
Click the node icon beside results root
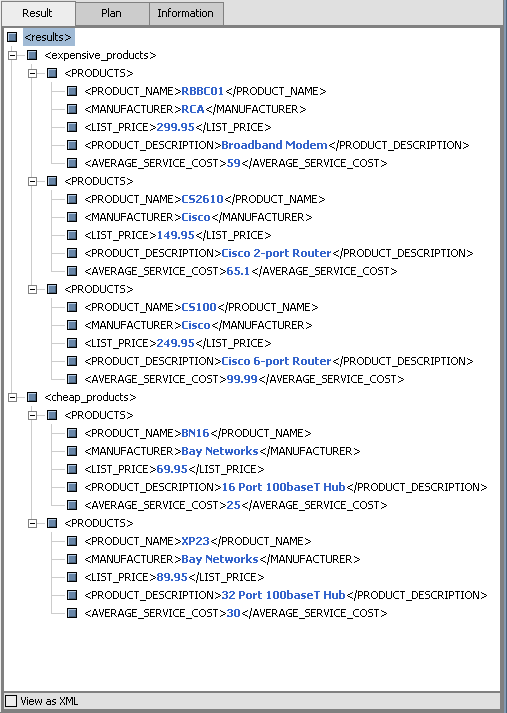[x=12, y=37]
